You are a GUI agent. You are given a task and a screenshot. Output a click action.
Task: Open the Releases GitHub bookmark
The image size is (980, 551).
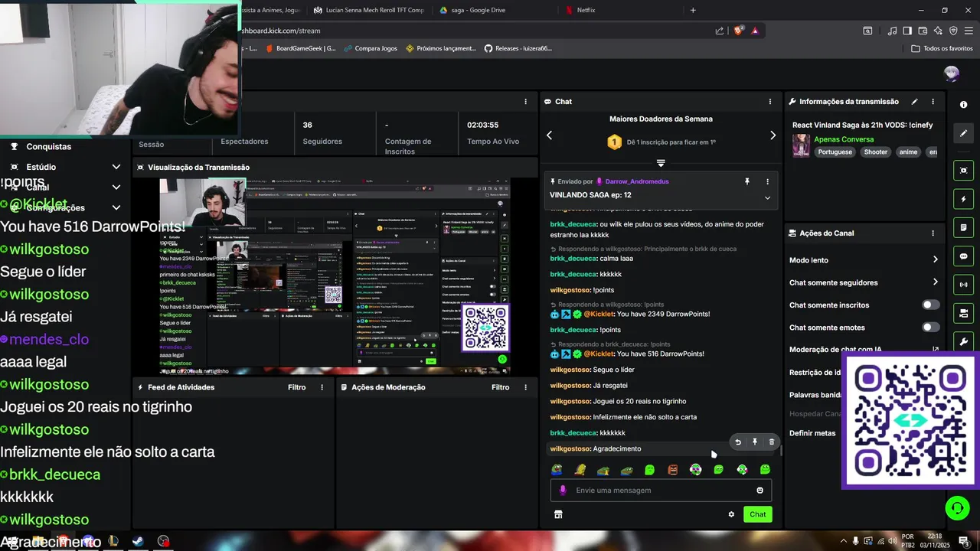(x=518, y=48)
